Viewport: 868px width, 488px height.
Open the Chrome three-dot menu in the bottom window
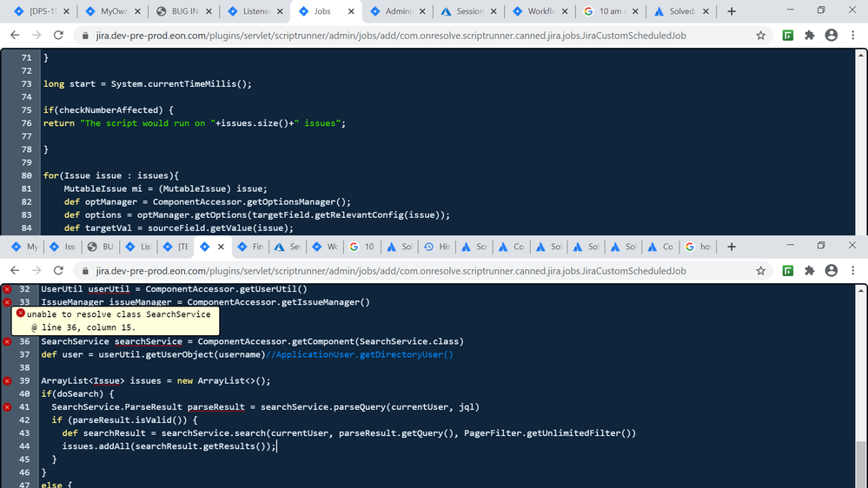(x=853, y=271)
